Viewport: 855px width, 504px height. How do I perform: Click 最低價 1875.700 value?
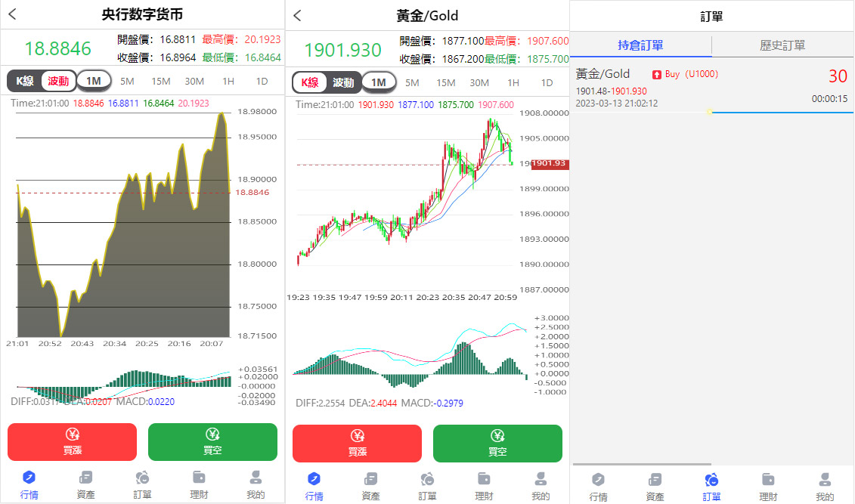click(x=547, y=59)
